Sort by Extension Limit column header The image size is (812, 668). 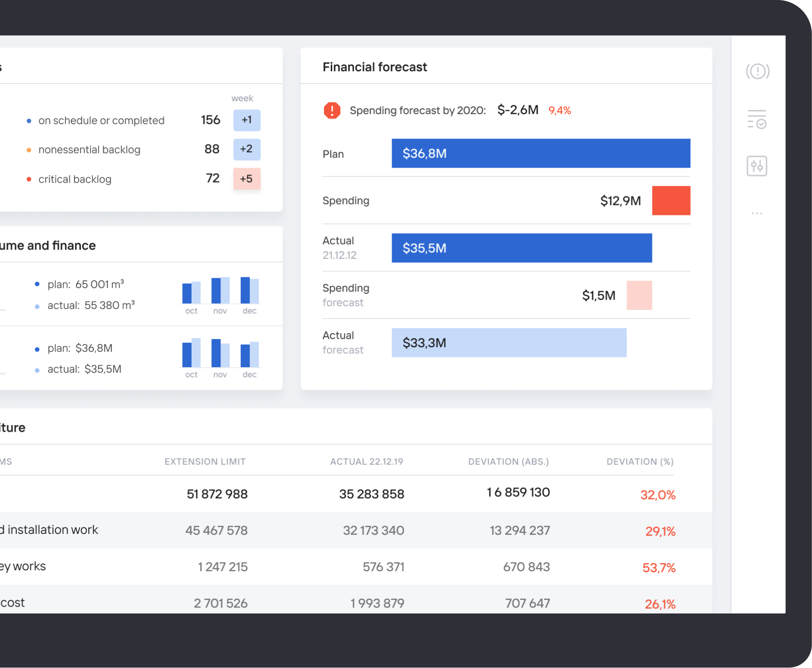205,462
